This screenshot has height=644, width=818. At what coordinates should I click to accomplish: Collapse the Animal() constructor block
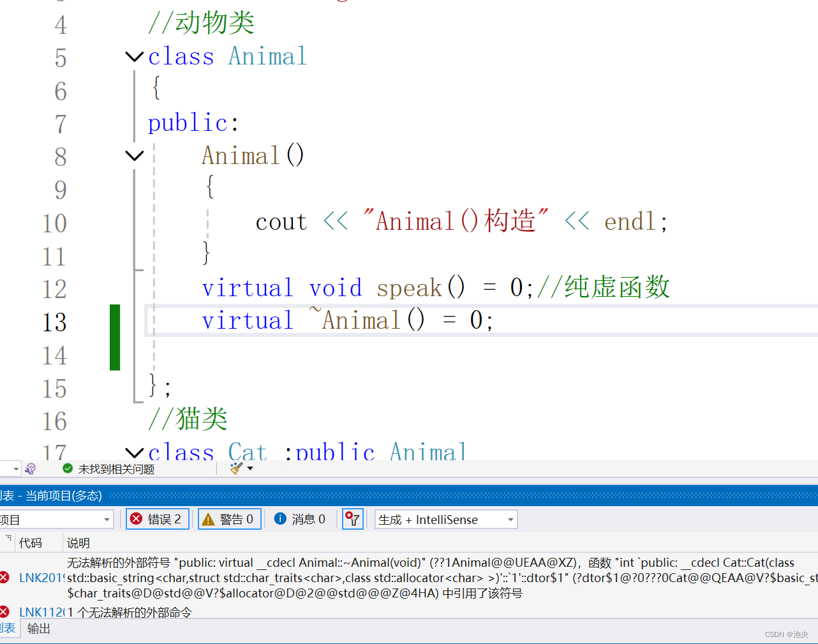coord(135,156)
